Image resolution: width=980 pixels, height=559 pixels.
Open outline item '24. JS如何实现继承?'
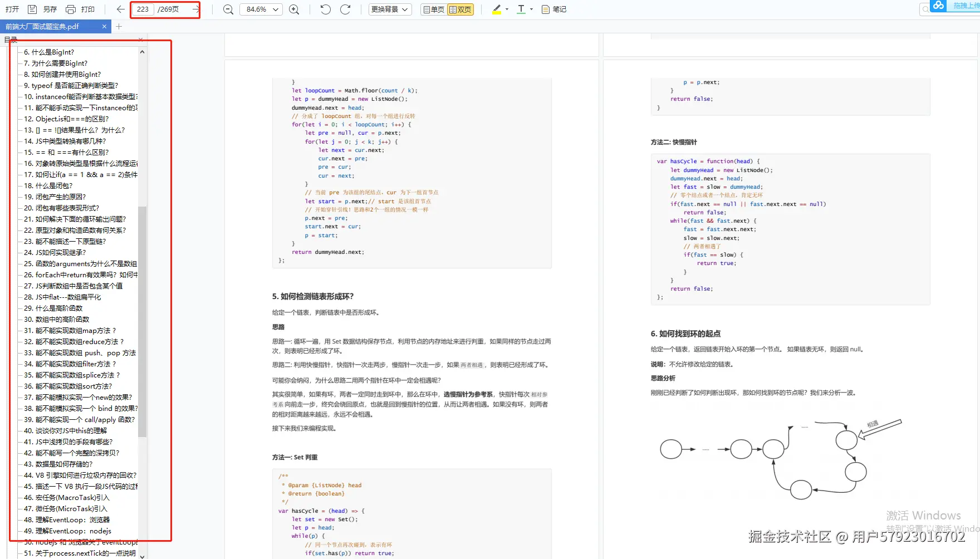tap(55, 253)
